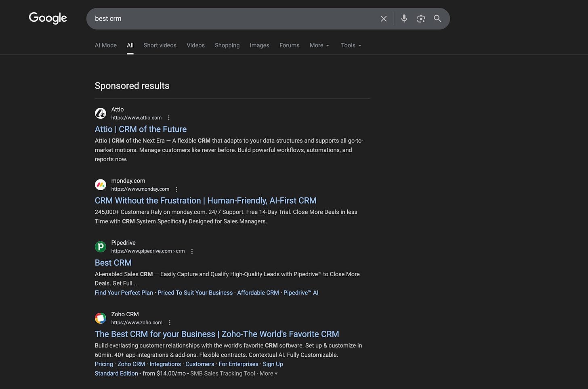Click the Zoho CRM favicon

click(x=101, y=318)
